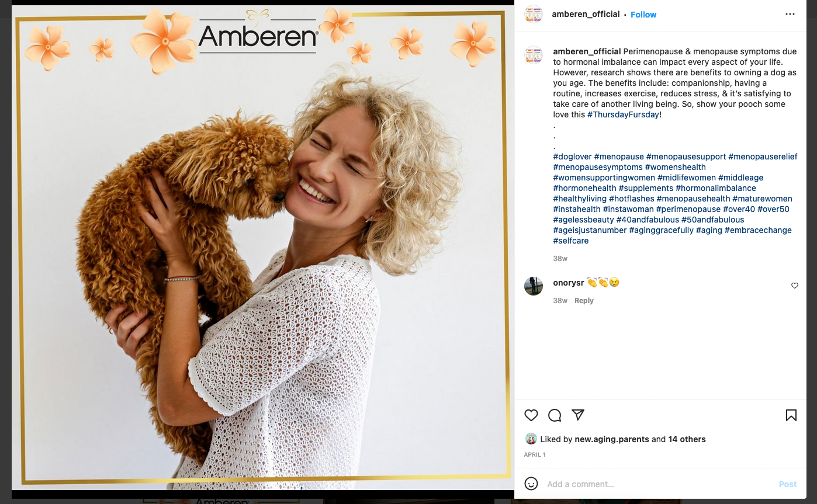Like onorysr's comment with small heart
Image resolution: width=817 pixels, height=504 pixels.
[x=794, y=286]
